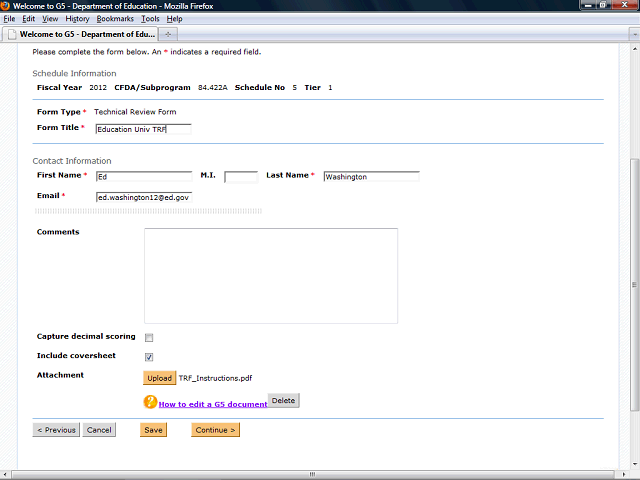Maximize the Firefox window
640x480 pixels.
[x=602, y=5]
